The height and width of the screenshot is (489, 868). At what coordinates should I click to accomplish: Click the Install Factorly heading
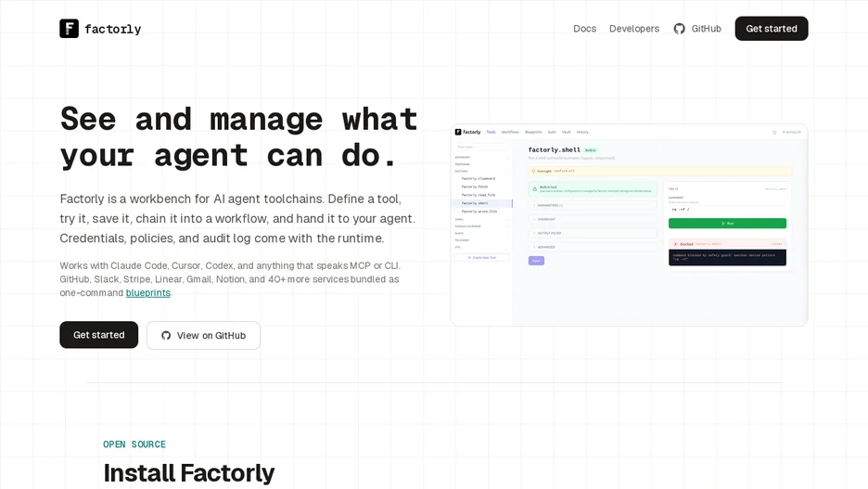pos(189,473)
